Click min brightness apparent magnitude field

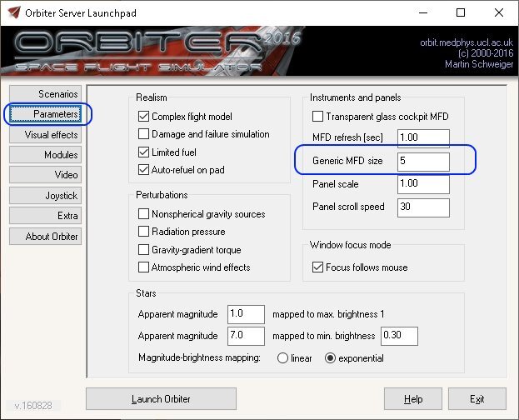coord(246,336)
